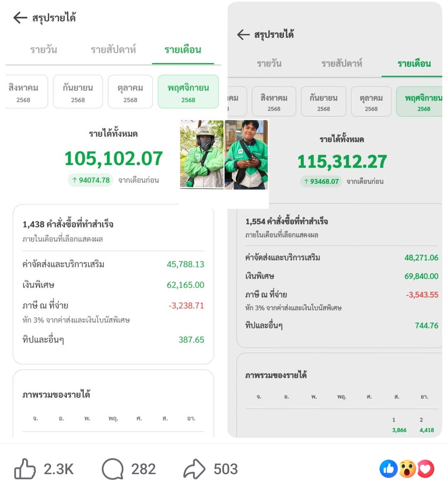
Task: Tap the 93468.07 increase badge
Action: coord(321,182)
